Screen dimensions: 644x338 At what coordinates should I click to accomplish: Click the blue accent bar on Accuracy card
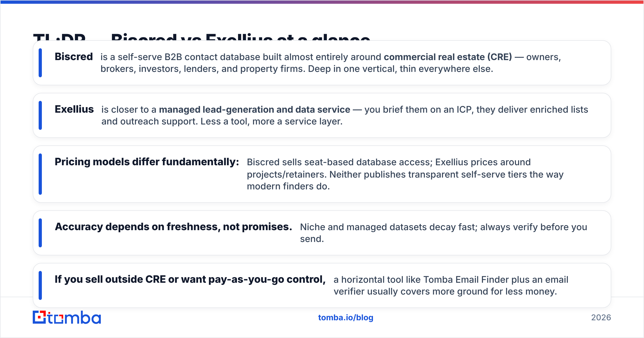click(40, 233)
